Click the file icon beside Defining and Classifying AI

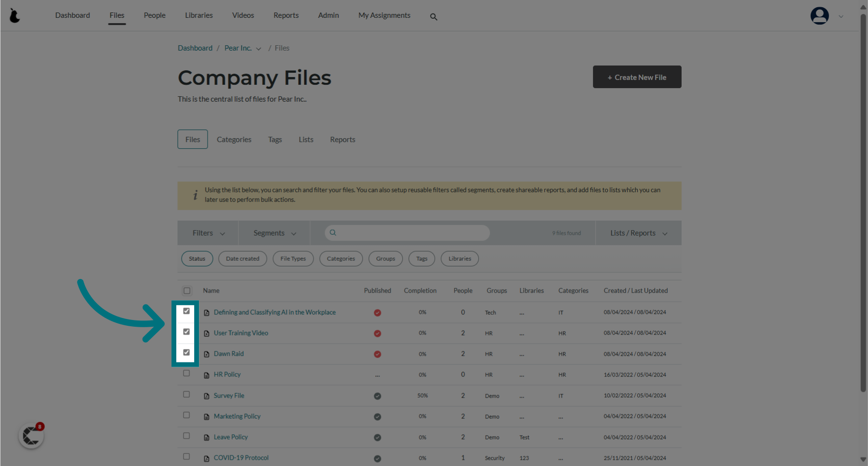coord(207,313)
